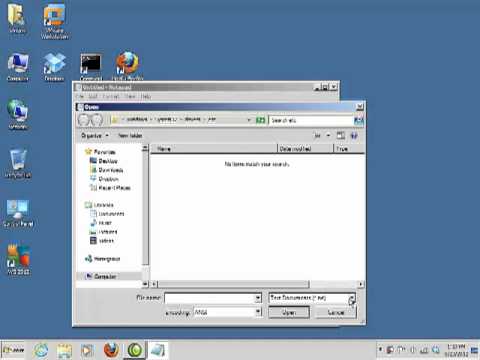
Task: Sort by the Date modified column header
Action: pyautogui.click(x=305, y=149)
